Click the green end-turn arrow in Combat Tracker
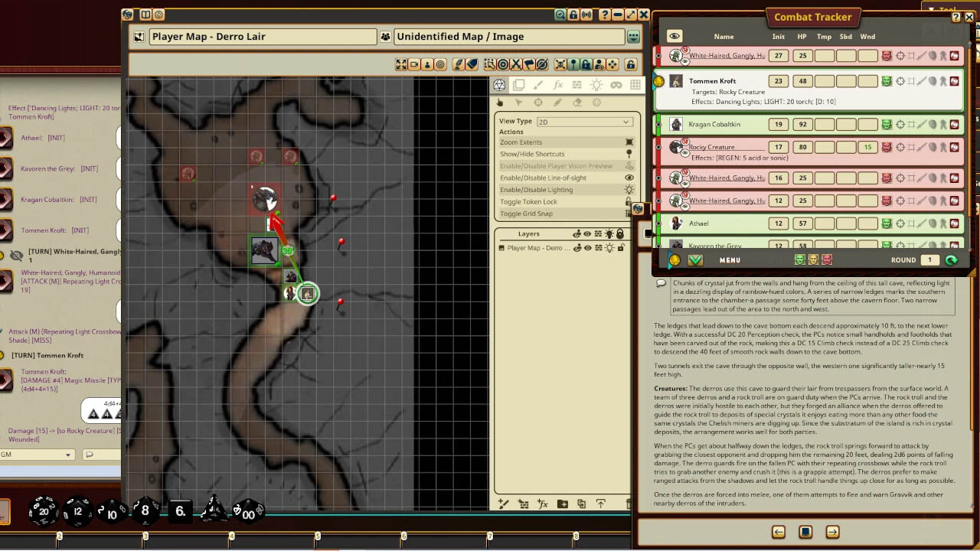This screenshot has width=980, height=551. (953, 259)
